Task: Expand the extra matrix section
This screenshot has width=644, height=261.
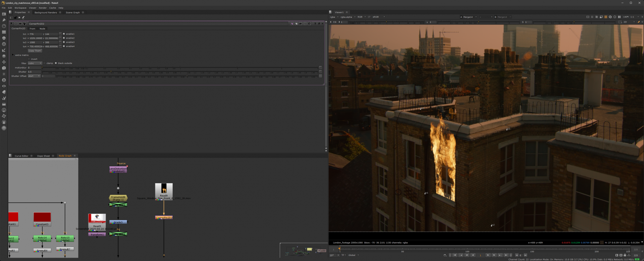Action: (13, 55)
